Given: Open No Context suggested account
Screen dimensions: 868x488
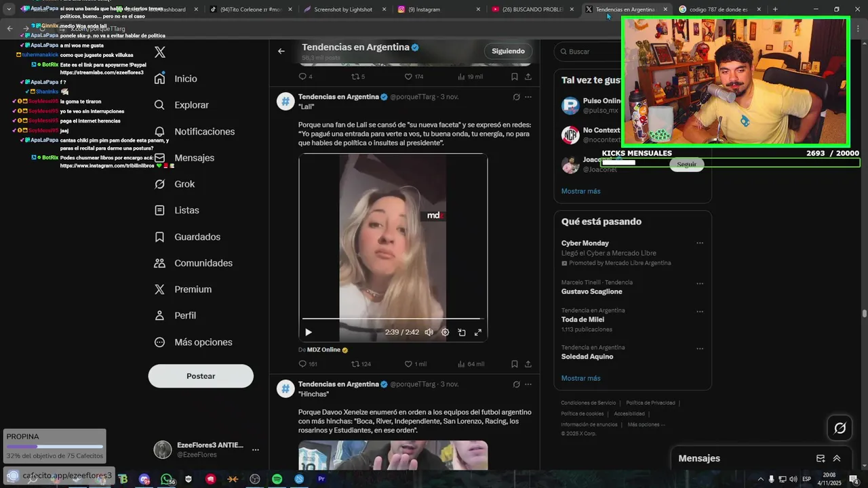Looking at the screenshot, I should click(x=591, y=135).
